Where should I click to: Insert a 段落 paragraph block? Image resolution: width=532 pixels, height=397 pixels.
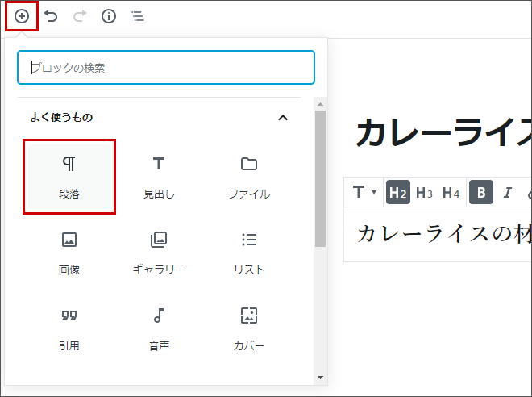point(69,177)
